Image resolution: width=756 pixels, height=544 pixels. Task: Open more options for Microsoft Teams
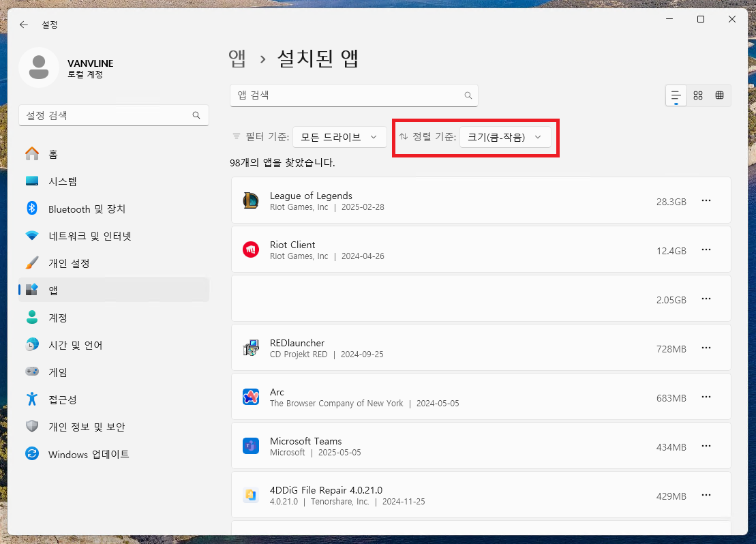[706, 447]
